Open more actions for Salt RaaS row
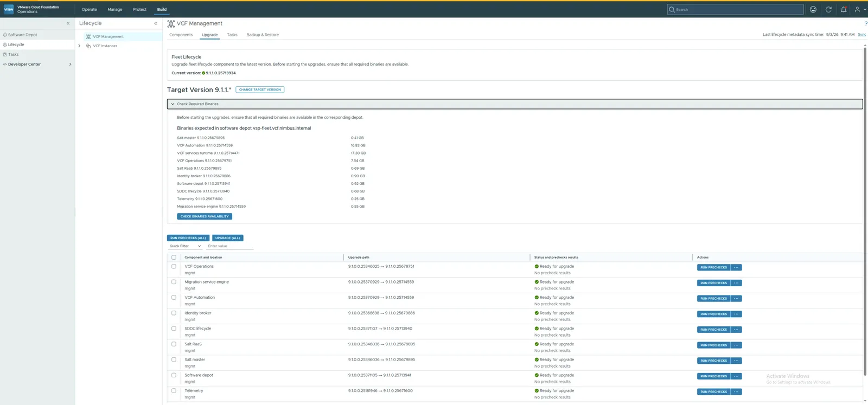 (x=736, y=345)
